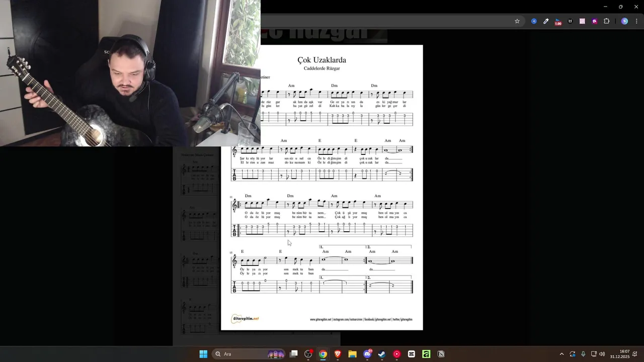Open Notion from the taskbar

coord(441,354)
